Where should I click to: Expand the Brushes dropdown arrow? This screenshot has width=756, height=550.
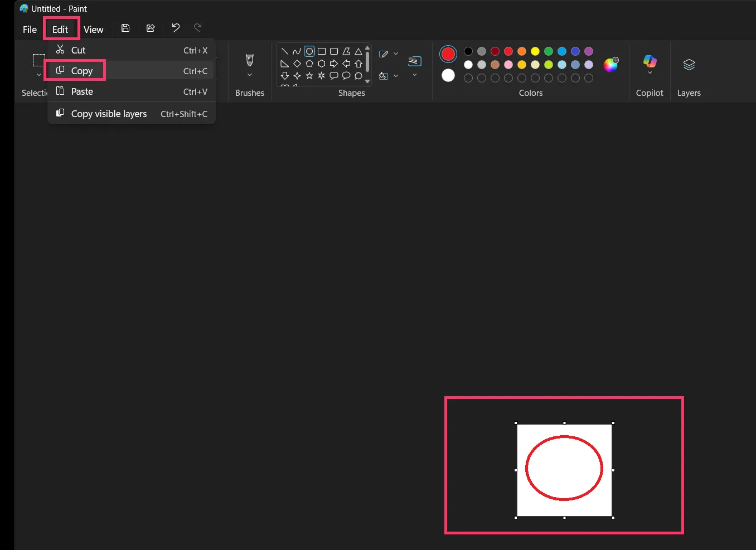(x=250, y=75)
